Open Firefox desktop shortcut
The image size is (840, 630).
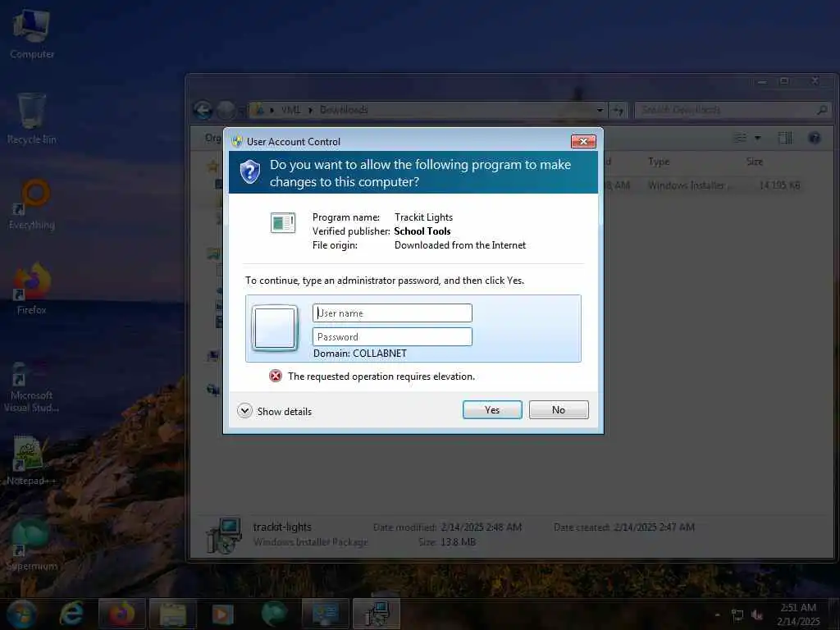(x=32, y=289)
